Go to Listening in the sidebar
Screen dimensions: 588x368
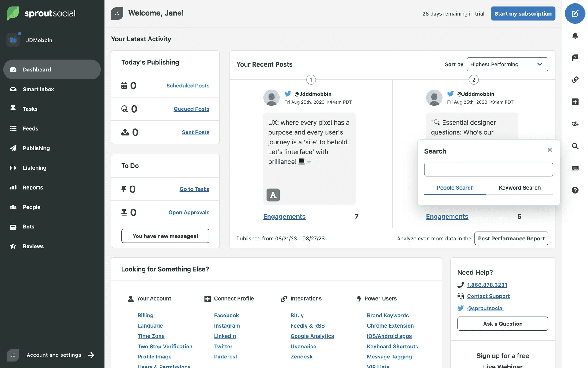click(35, 168)
